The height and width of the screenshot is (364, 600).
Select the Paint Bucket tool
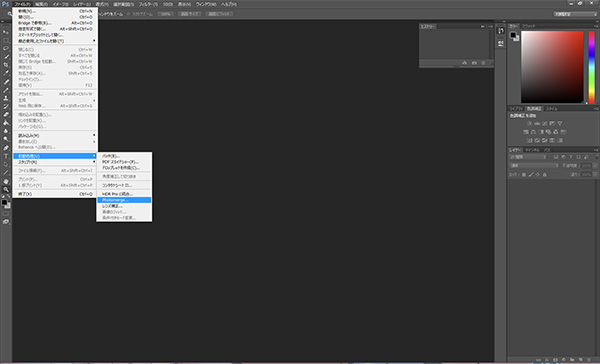point(6,123)
